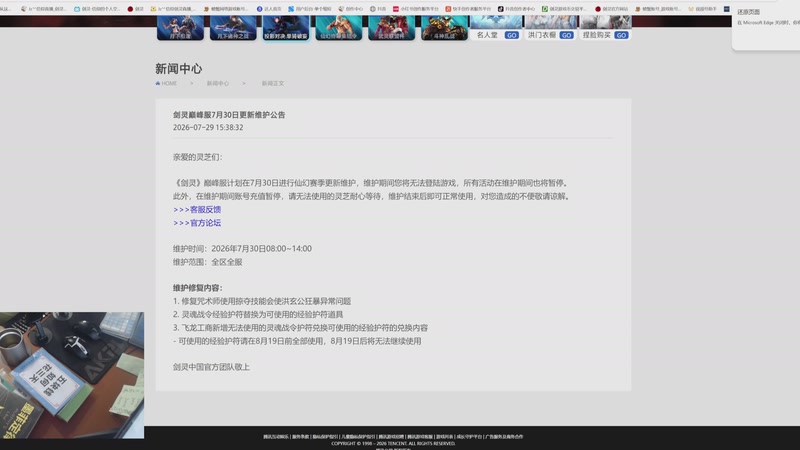Click the desk scene picture-in-picture overlay
This screenshot has height=450, width=800.
72,375
